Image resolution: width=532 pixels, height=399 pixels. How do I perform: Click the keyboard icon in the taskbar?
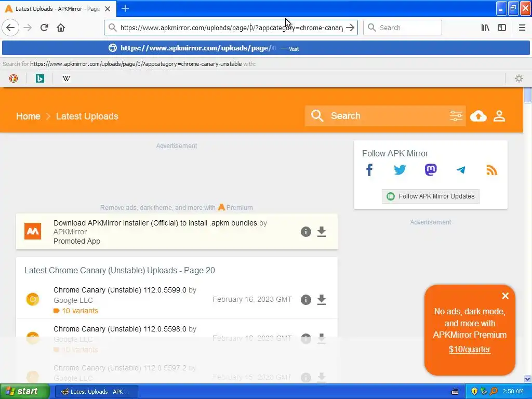pos(455,392)
